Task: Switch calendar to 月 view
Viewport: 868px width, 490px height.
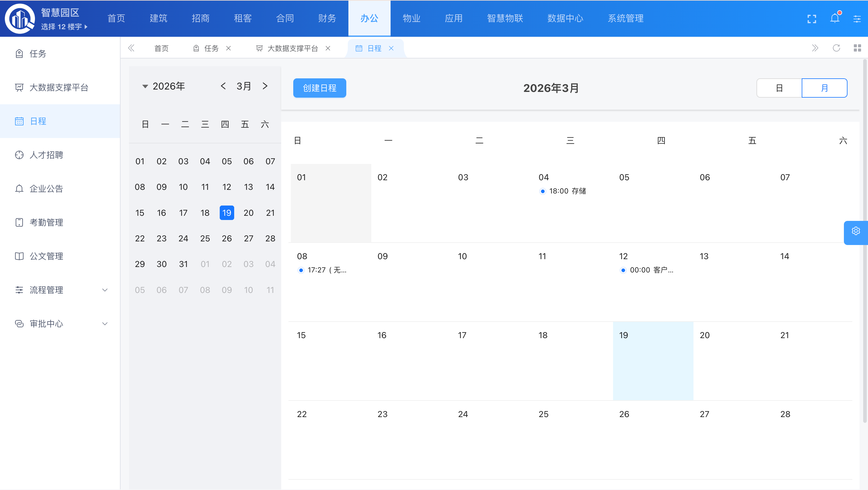Action: tap(824, 88)
